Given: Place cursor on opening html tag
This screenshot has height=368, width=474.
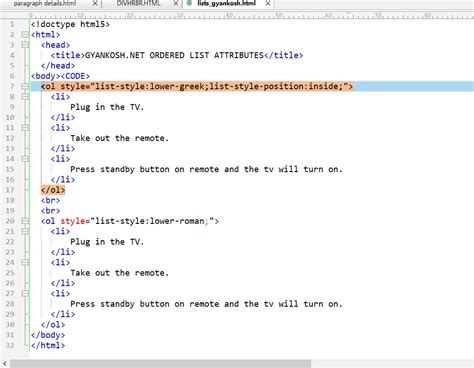Looking at the screenshot, I should pyautogui.click(x=46, y=35).
